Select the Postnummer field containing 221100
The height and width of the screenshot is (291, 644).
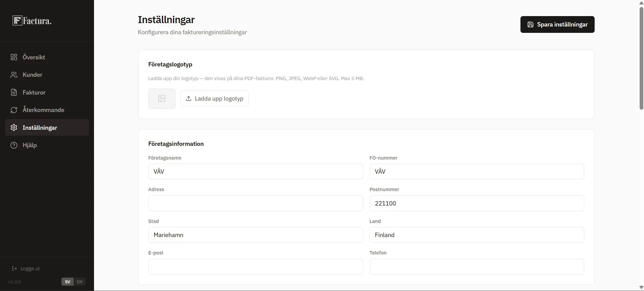point(476,203)
